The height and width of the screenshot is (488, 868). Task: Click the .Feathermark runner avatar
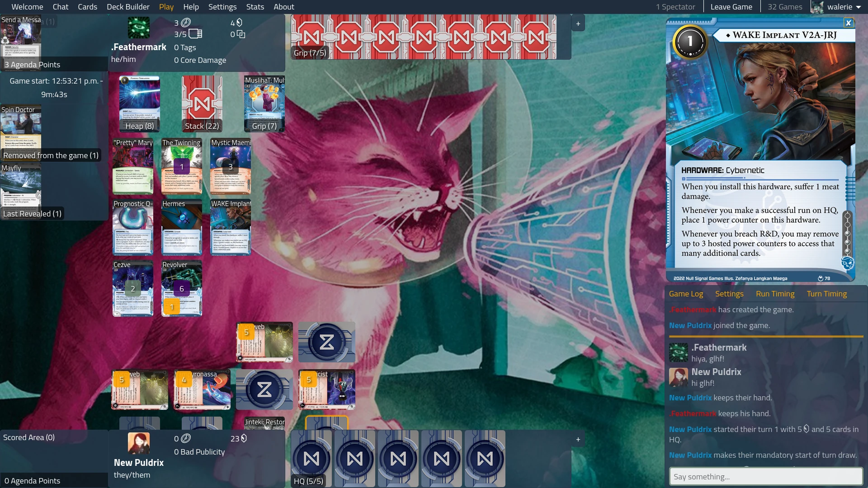[x=138, y=28]
